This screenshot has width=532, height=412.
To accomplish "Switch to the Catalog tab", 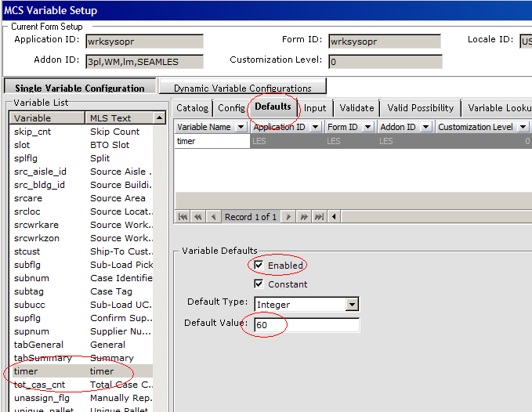I will pos(193,108).
